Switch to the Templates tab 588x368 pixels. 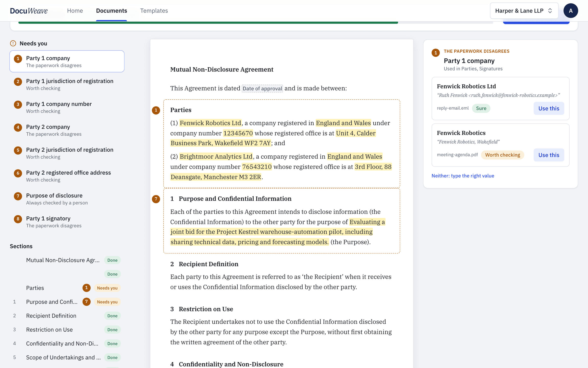tap(154, 11)
